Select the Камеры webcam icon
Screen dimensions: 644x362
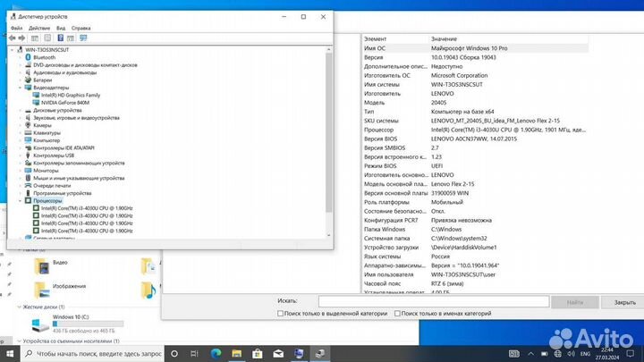(28, 125)
